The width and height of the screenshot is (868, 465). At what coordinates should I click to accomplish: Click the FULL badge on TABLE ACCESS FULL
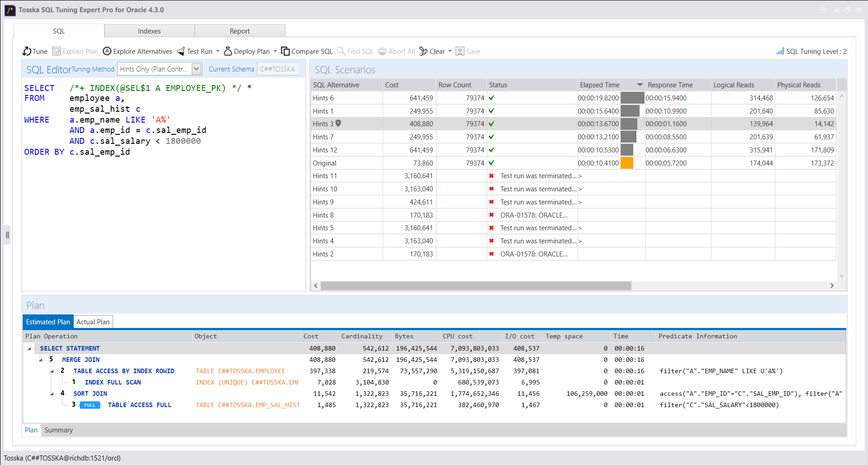tap(90, 405)
